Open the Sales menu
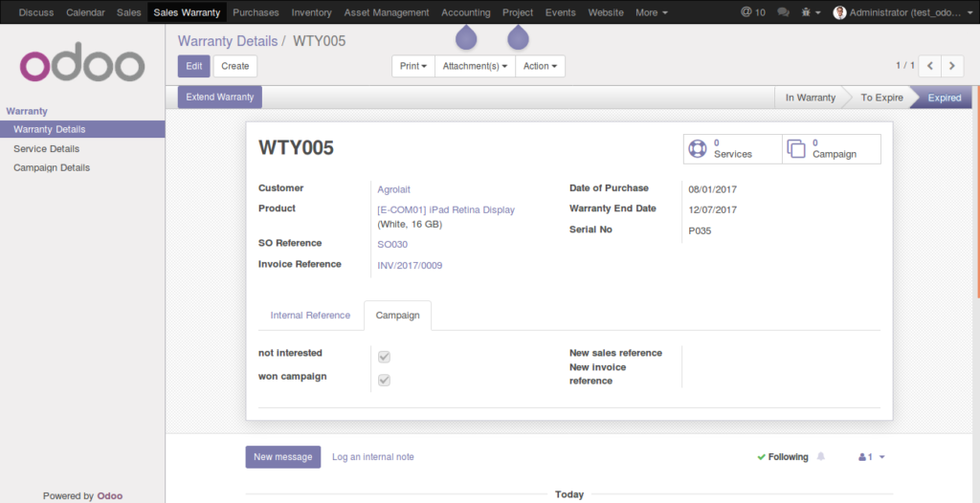The image size is (980, 503). [129, 11]
